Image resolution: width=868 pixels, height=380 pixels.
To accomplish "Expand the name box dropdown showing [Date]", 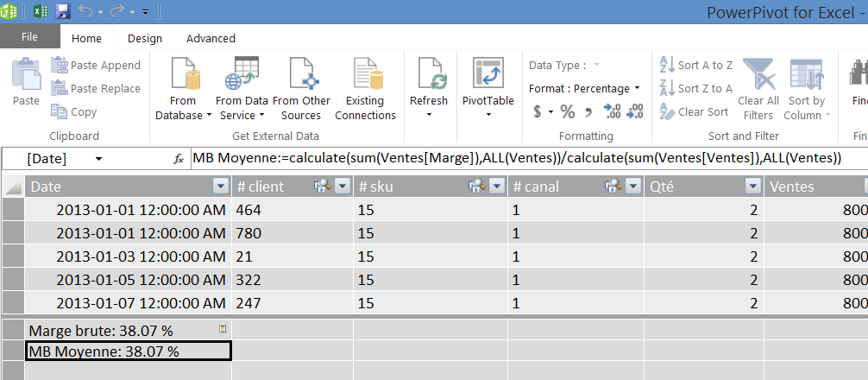I will click(98, 159).
